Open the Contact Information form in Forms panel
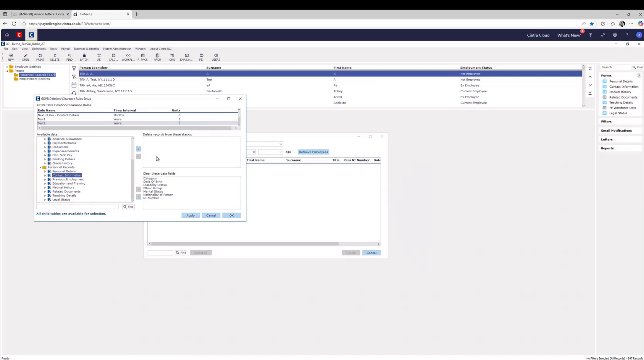This screenshot has height=360, width=644. [624, 87]
